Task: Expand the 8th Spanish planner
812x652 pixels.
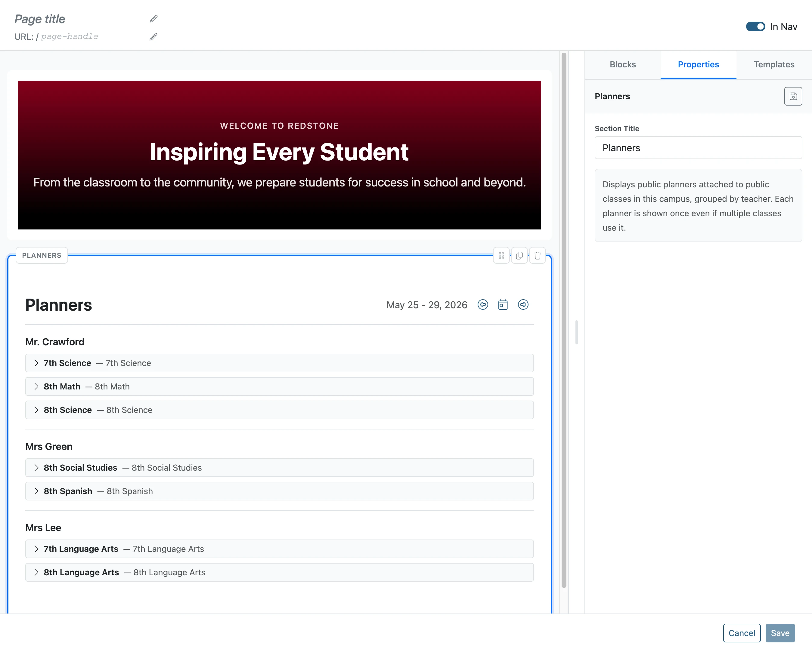Action: [x=280, y=491]
